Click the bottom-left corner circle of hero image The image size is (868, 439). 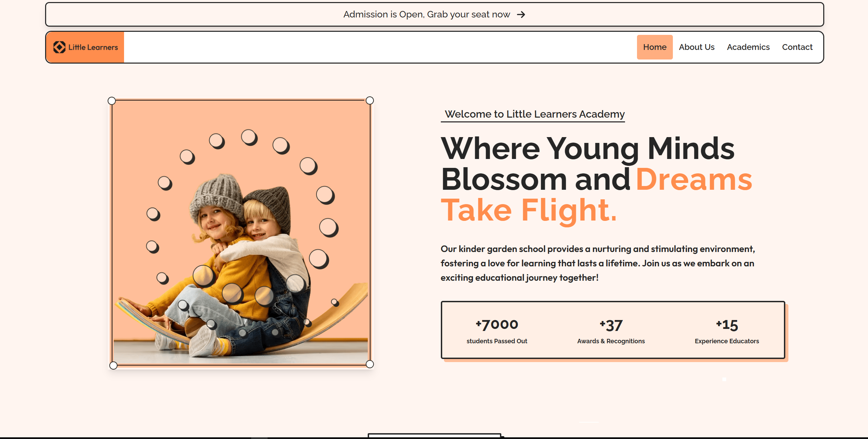click(113, 365)
